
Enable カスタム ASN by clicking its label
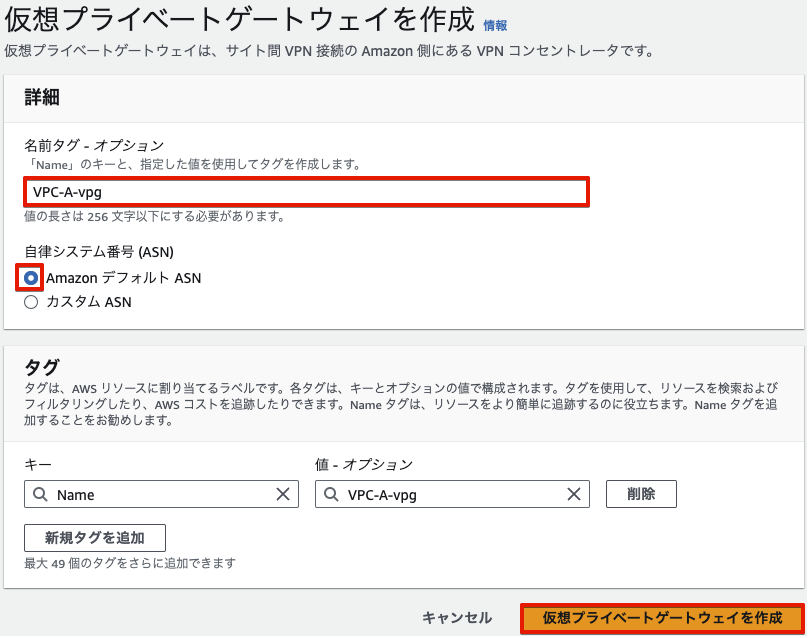pyautogui.click(x=90, y=302)
